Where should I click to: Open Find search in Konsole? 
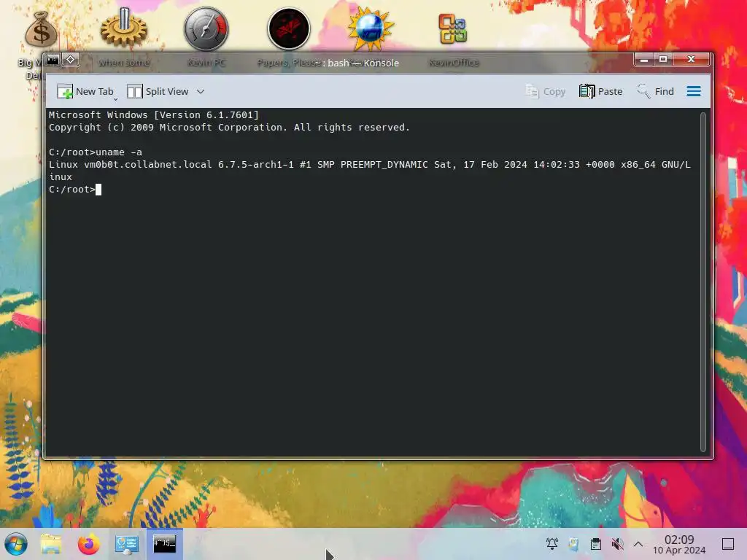(x=656, y=91)
